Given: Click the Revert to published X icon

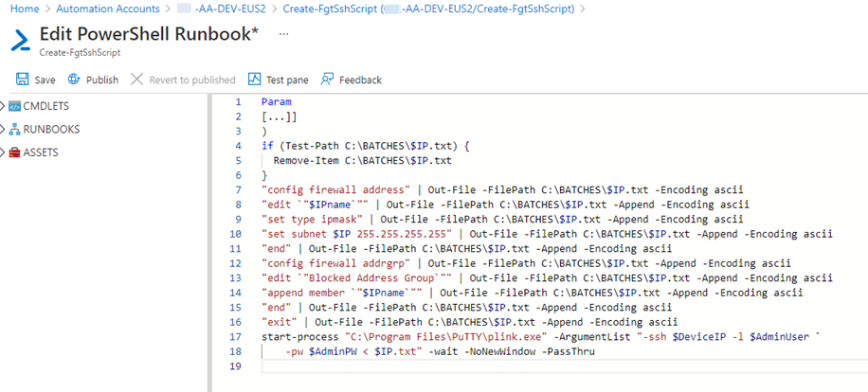Looking at the screenshot, I should click(137, 80).
